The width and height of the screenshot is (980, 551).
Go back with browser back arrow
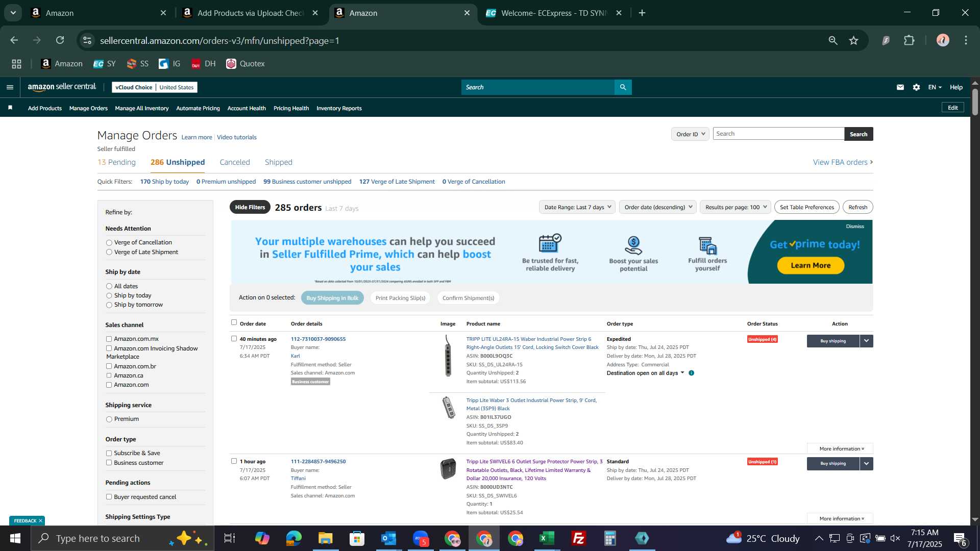click(14, 40)
